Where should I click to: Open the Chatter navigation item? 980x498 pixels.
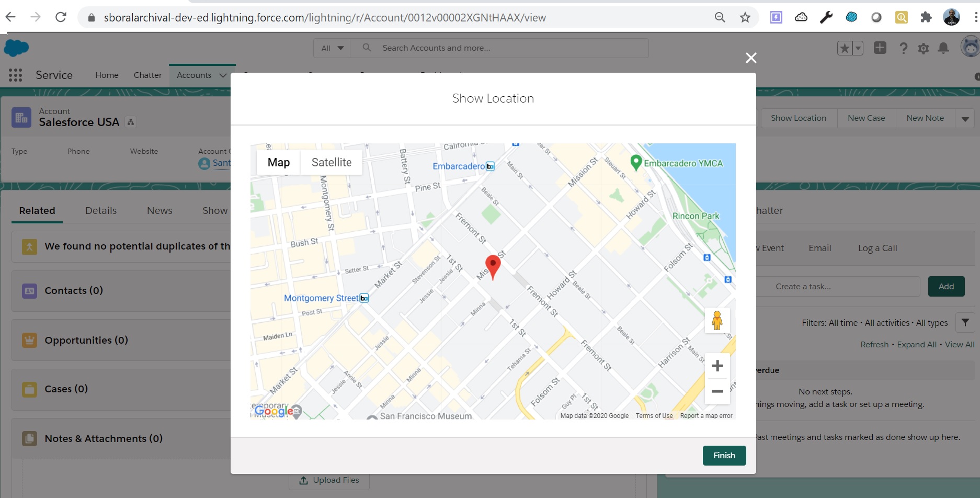(x=147, y=75)
